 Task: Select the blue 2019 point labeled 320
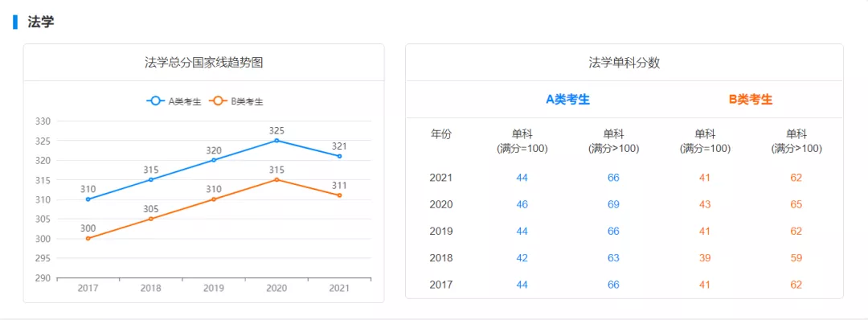(x=214, y=160)
